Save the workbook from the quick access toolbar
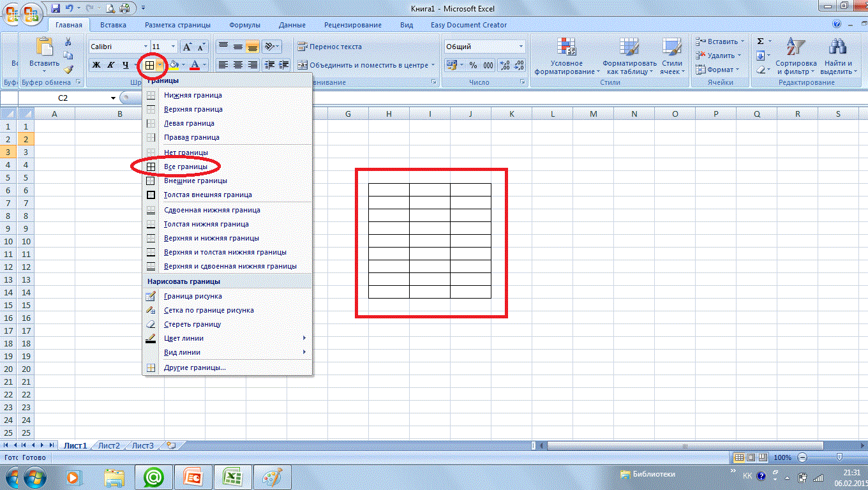The height and width of the screenshot is (490, 868). click(55, 8)
